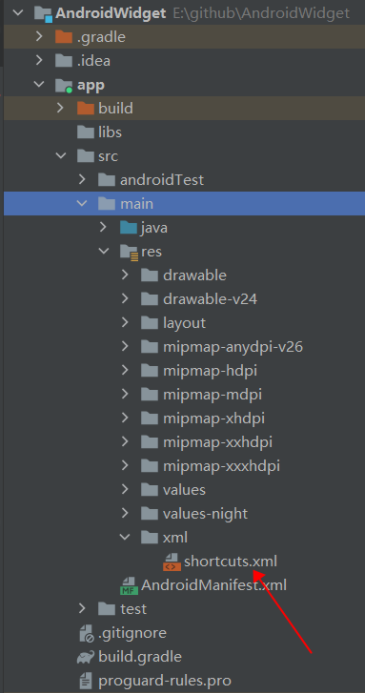Expand the mipmap-xxxhdpi chevron

point(125,465)
